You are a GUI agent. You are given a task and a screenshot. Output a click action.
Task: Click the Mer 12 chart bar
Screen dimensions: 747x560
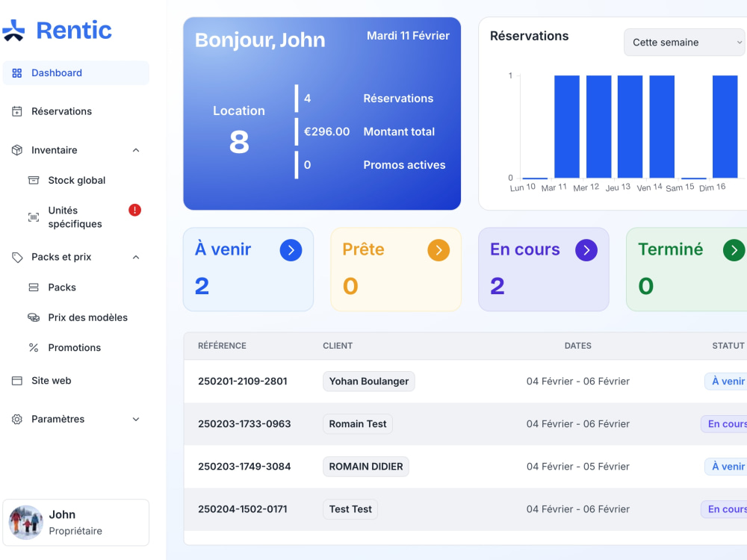(599, 127)
